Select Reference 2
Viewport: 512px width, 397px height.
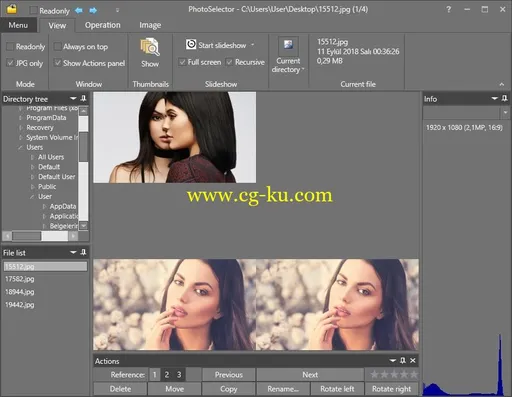(x=167, y=375)
